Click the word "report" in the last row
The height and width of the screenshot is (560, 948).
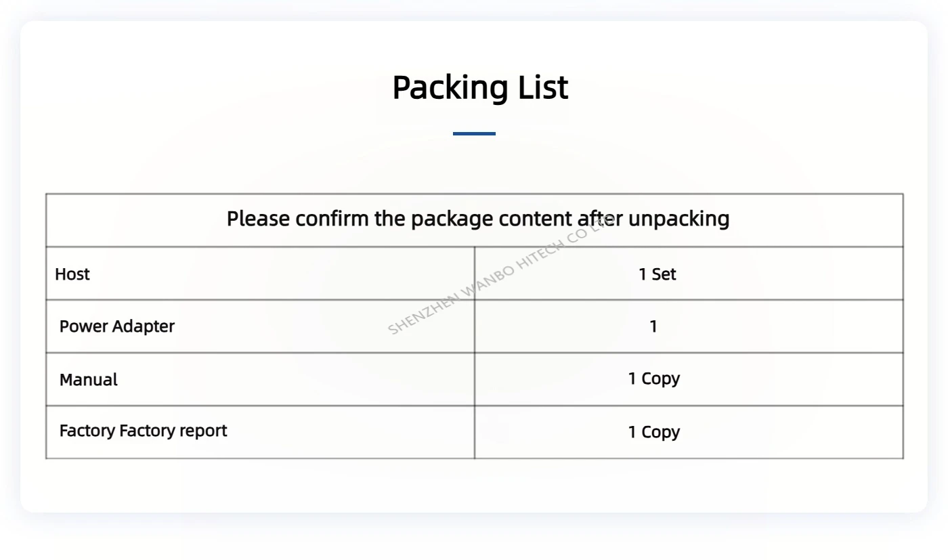click(203, 431)
